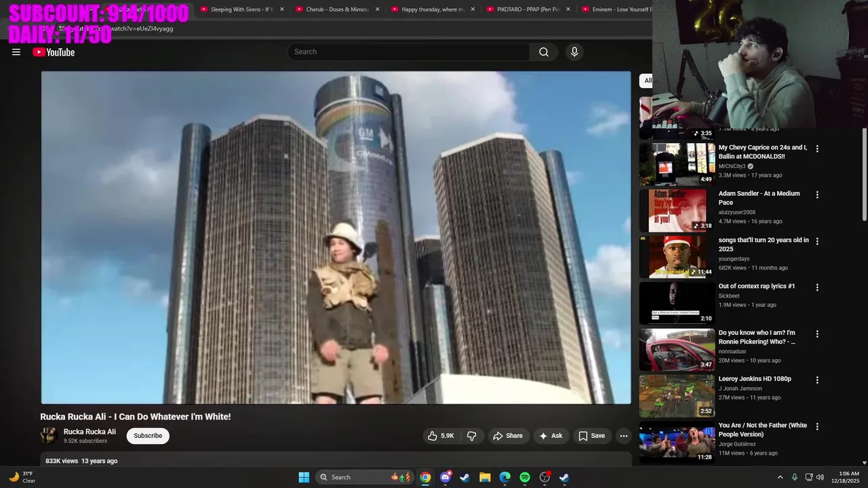
Task: Open options for Out of context rap video
Action: [x=817, y=287]
